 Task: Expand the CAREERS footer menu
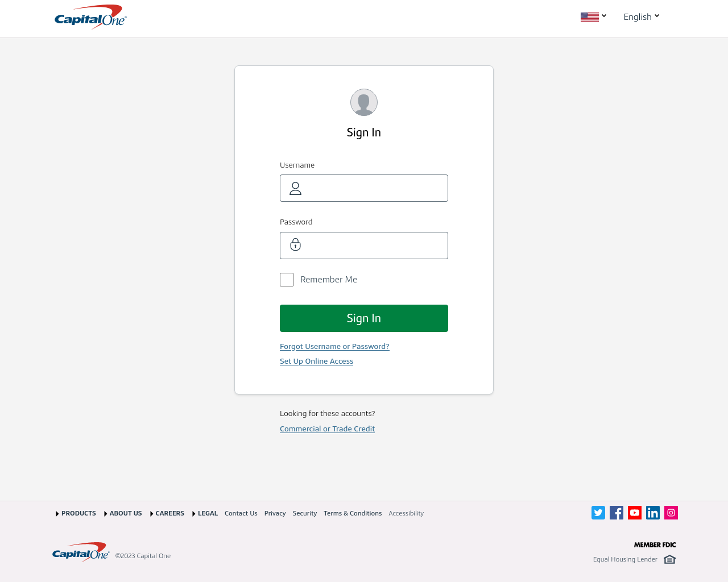[167, 513]
